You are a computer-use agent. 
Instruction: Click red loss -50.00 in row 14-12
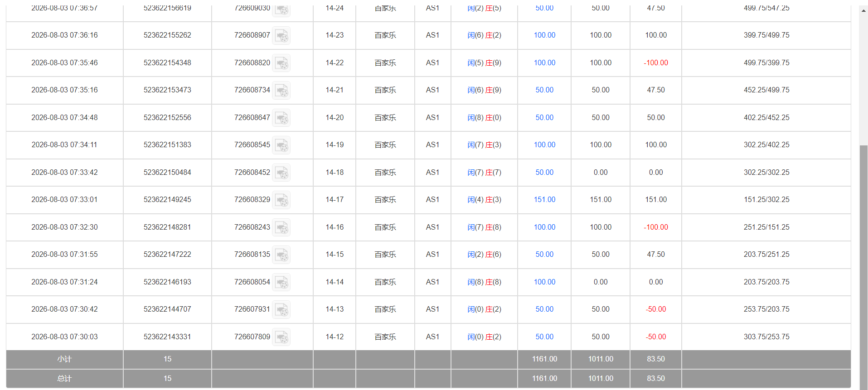tap(656, 337)
